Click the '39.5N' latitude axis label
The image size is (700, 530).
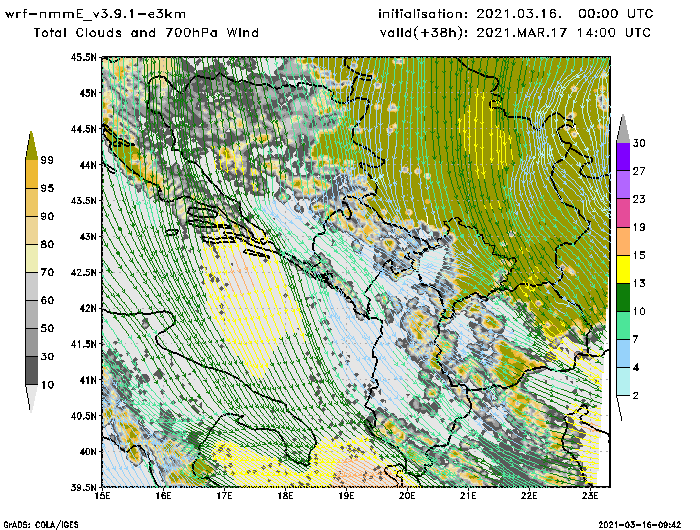coord(83,488)
